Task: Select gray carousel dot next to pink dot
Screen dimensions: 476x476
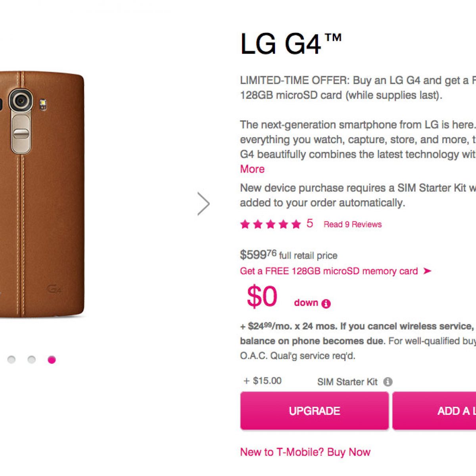Action: point(31,360)
